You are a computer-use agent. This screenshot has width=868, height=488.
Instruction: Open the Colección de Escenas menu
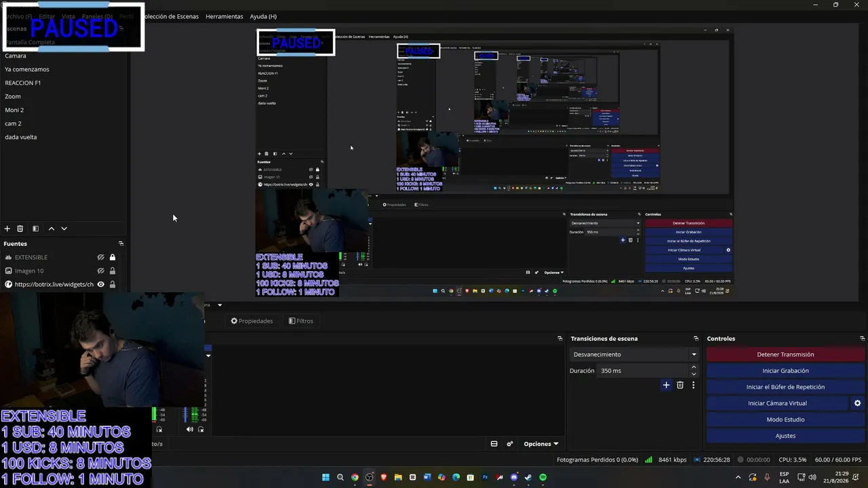click(x=172, y=16)
